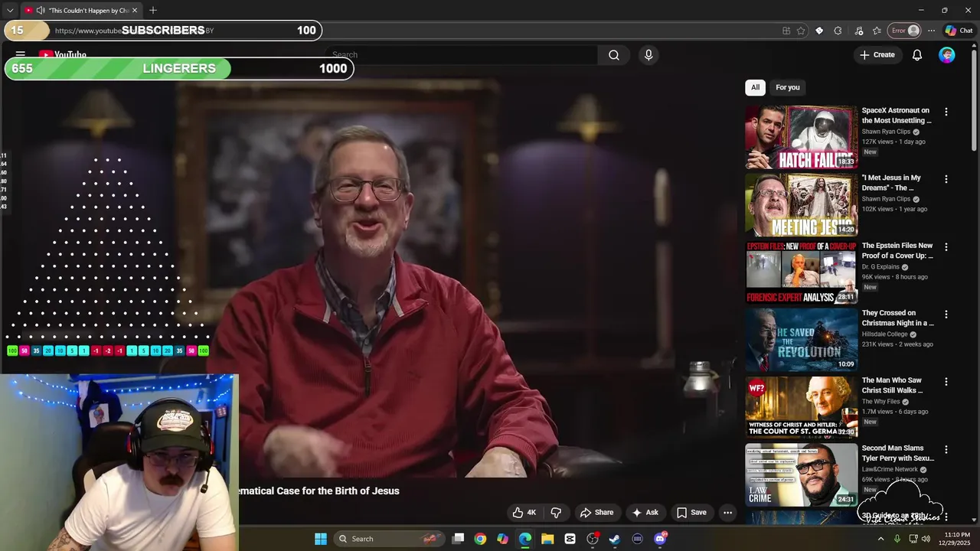Open the Forensic Expert Analysis thumbnail
Image resolution: width=980 pixels, height=551 pixels.
pos(801,272)
